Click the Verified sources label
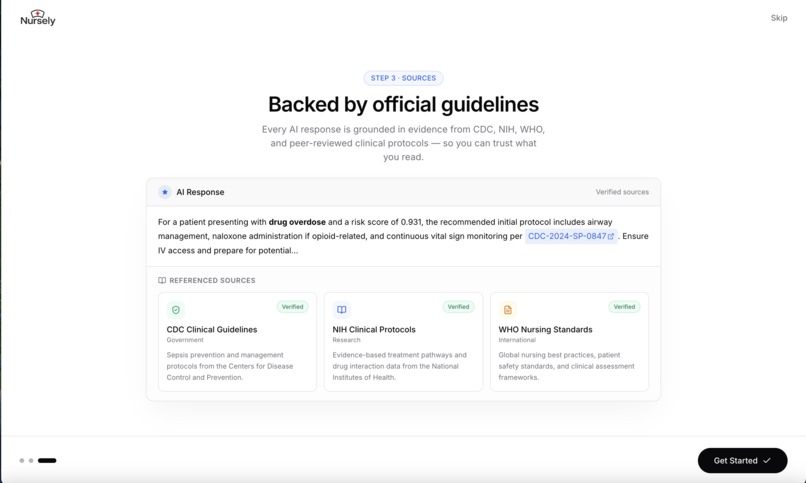 pos(622,192)
